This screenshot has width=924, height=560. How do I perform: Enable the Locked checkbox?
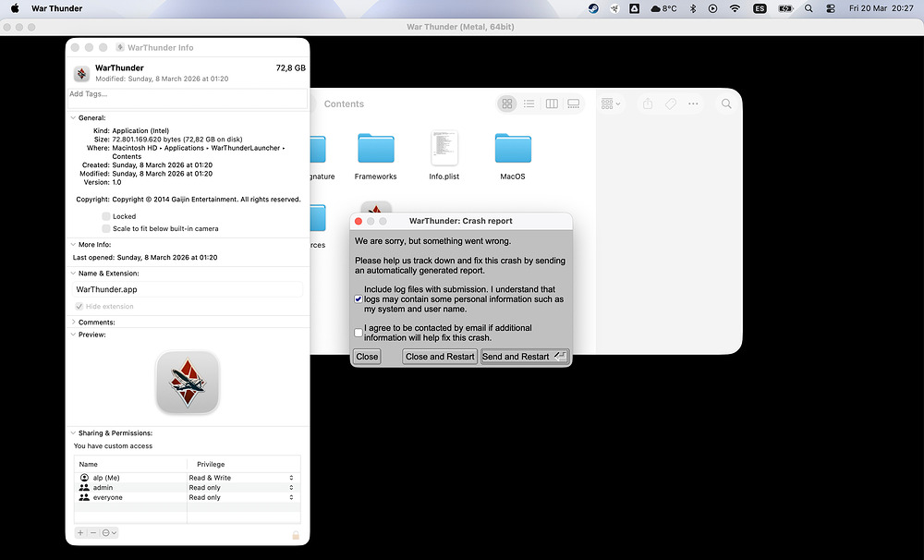point(106,216)
